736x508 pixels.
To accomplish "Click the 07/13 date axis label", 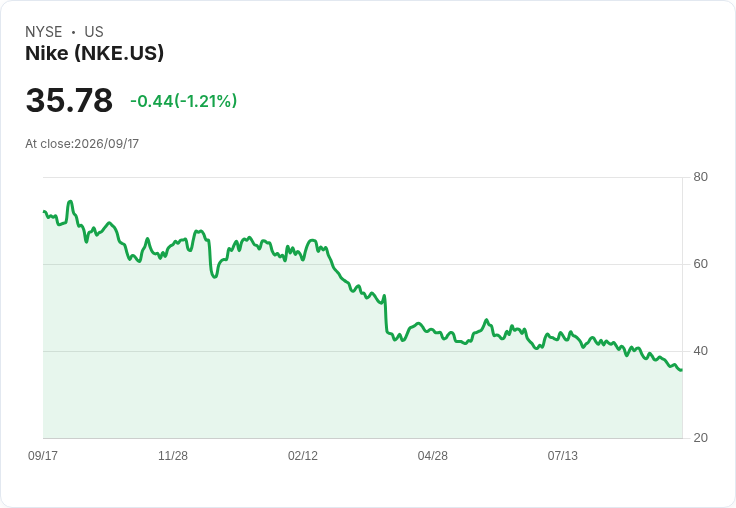I will (563, 455).
